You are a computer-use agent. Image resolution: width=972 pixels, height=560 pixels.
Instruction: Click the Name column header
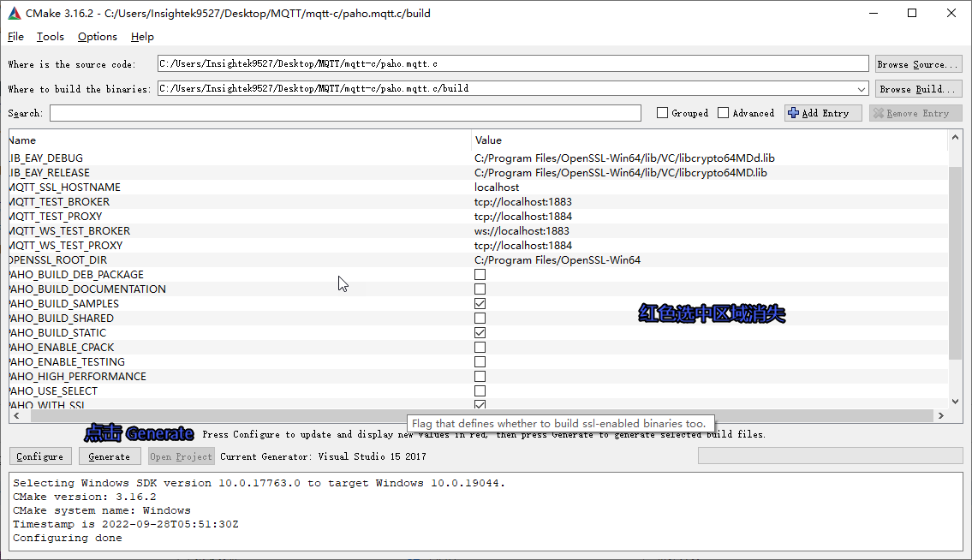tap(240, 140)
